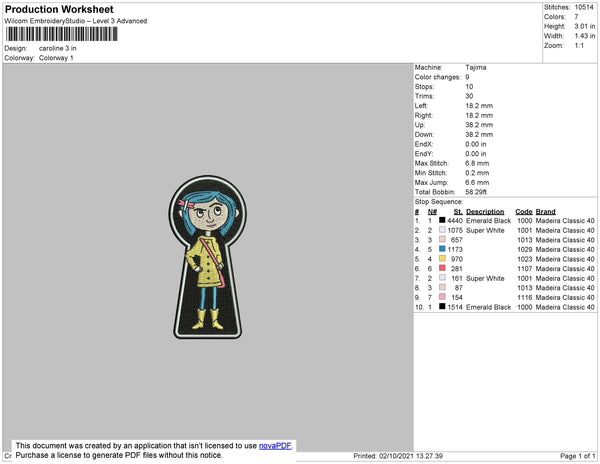This screenshot has width=600, height=464.
Task: Click thread code 1107 in the table
Action: coord(524,269)
